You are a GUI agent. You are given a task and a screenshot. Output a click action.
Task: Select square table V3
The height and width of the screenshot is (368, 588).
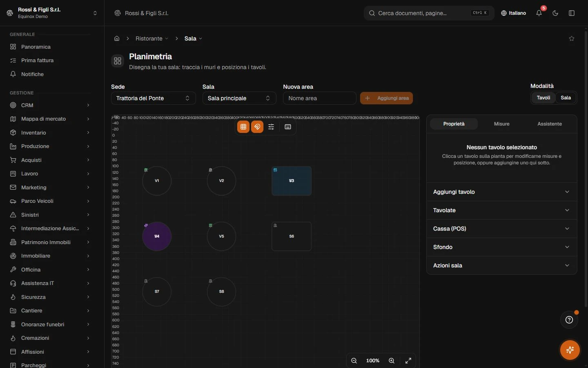[x=292, y=181]
